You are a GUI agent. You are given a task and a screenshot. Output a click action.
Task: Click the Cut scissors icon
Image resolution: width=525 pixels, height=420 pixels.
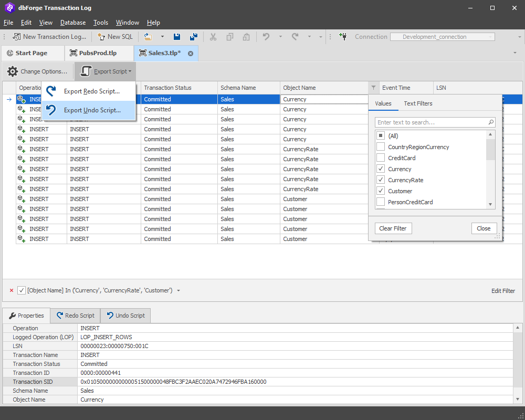(213, 37)
